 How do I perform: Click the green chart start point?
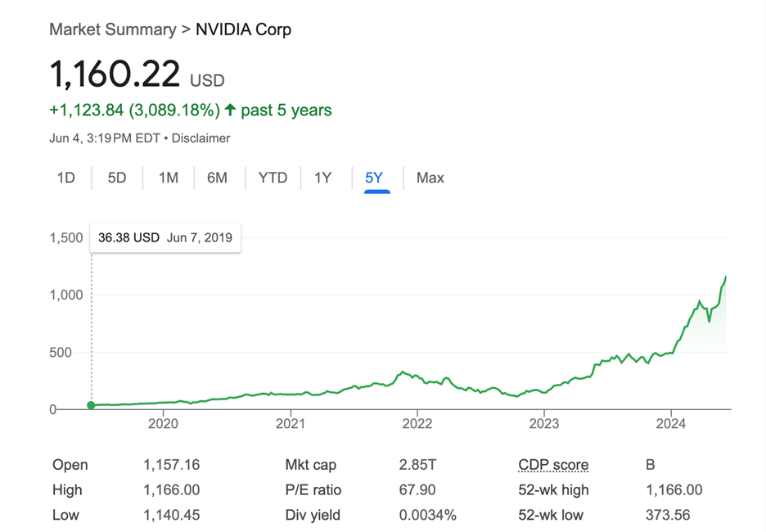point(91,405)
